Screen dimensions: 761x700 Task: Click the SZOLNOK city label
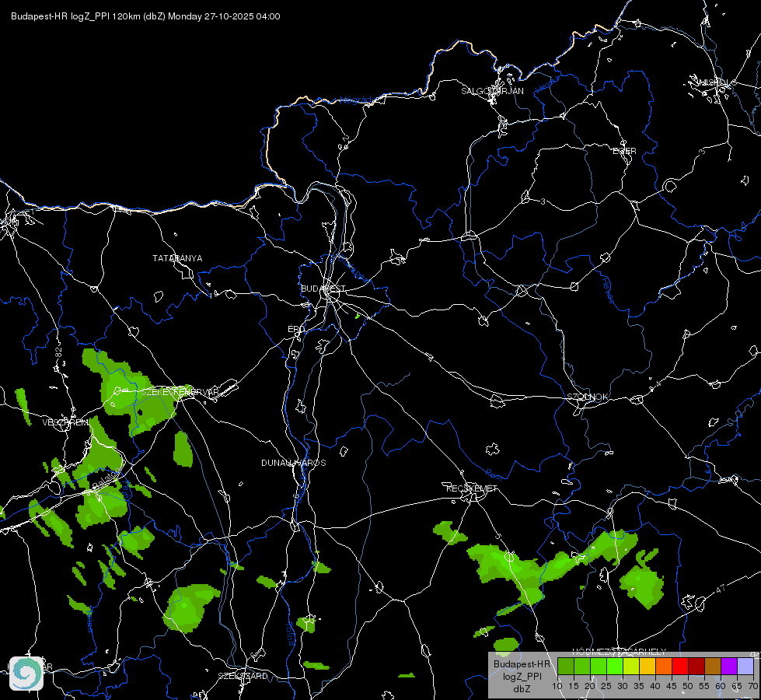click(x=588, y=397)
